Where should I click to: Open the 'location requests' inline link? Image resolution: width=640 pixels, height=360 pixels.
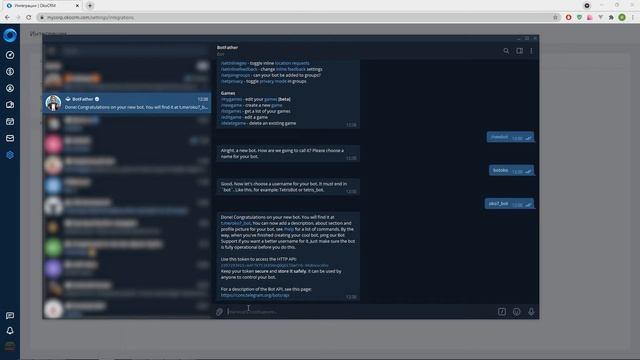[x=292, y=63]
